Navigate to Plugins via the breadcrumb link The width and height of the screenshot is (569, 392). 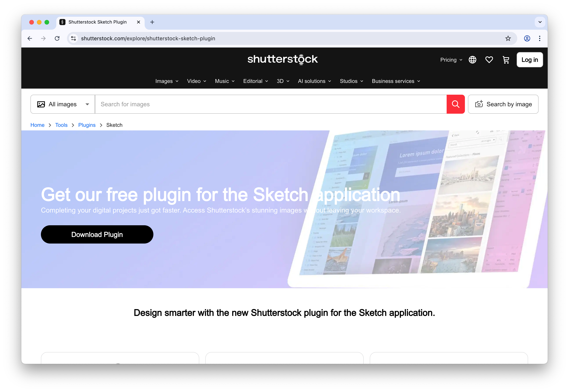point(87,125)
